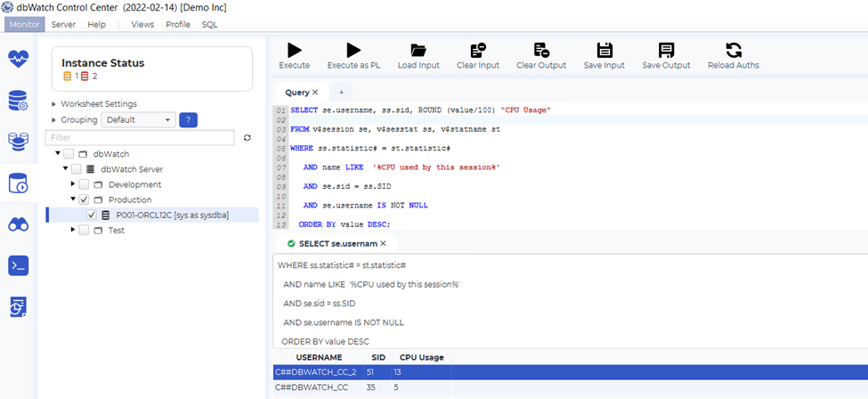Open the binoculars sidebar icon
The image size is (868, 399).
tap(19, 224)
